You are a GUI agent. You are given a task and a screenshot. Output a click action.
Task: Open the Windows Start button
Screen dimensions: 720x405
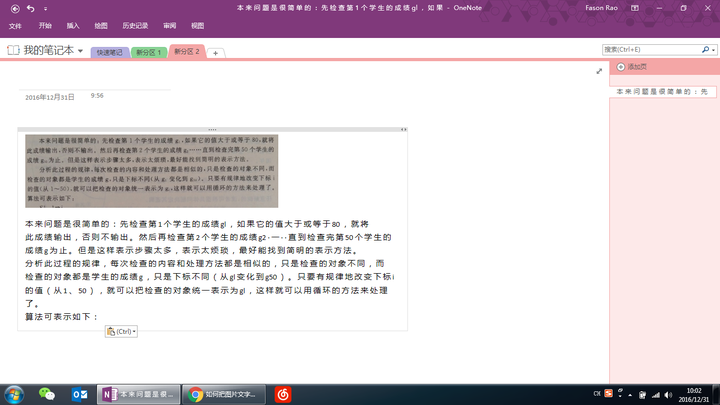click(x=14, y=394)
